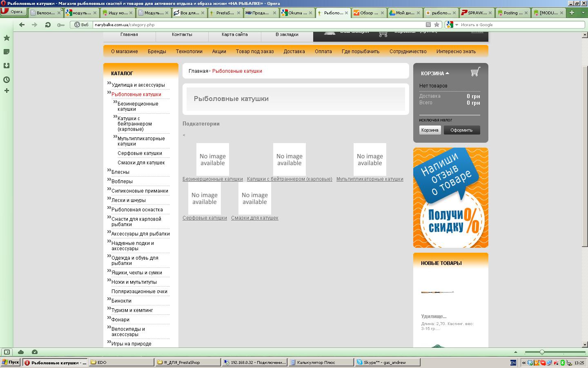This screenshot has width=588, height=368.
Task: Adjust the page zoom slider
Action: pos(542,352)
